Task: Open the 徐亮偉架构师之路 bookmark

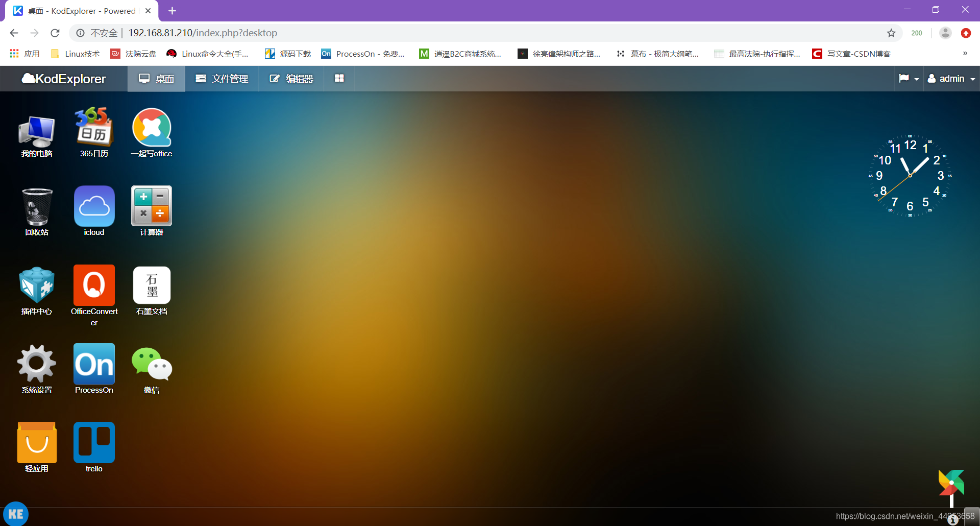Action: click(x=559, y=54)
